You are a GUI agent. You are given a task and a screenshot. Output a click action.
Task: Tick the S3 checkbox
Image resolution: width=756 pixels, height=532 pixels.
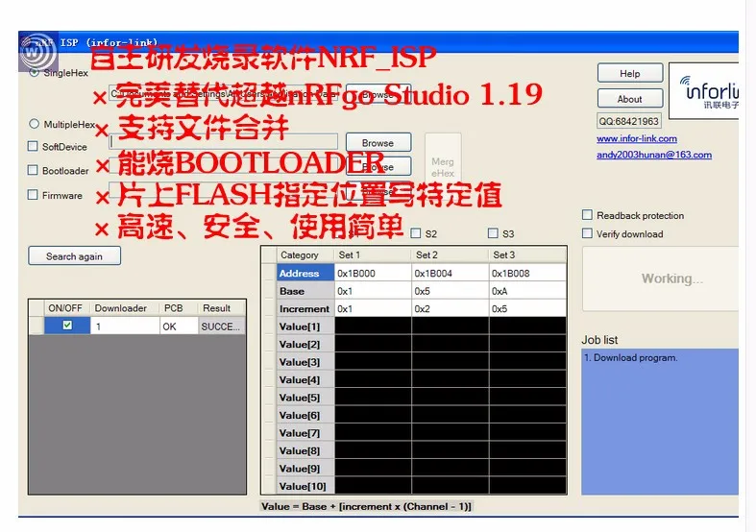coord(493,233)
